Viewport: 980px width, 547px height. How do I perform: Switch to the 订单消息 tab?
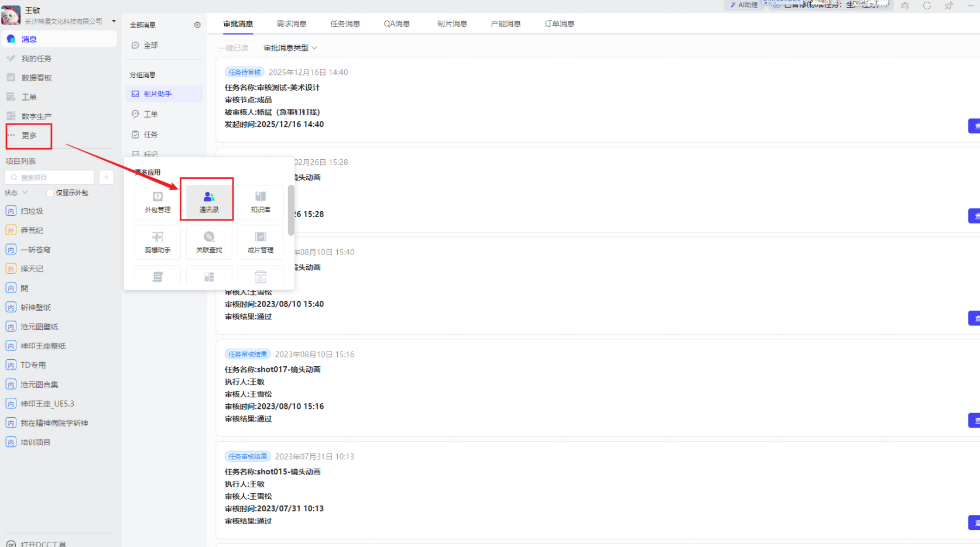[559, 24]
